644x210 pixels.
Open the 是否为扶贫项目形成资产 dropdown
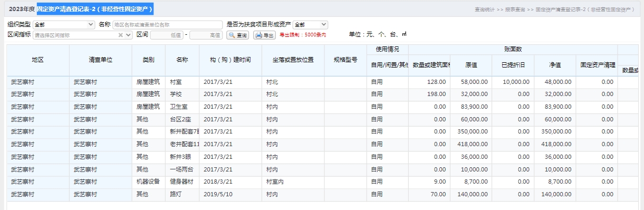(x=310, y=24)
